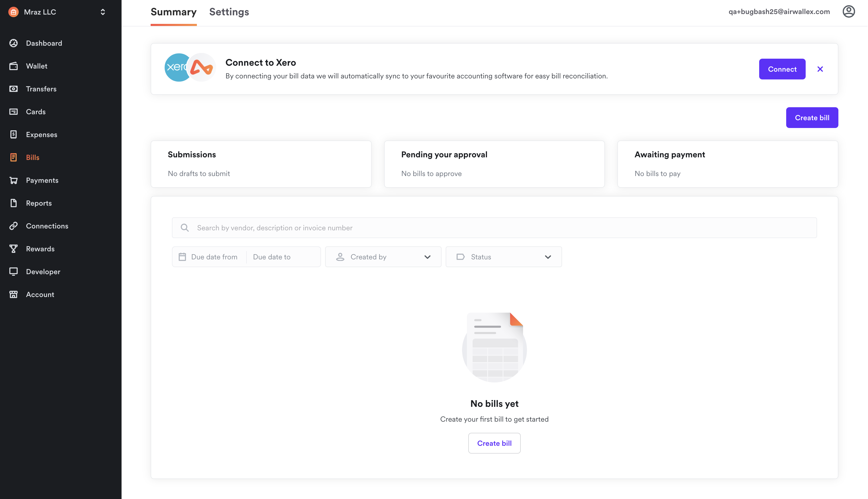Click the Due date from field
This screenshot has width=868, height=499.
coord(214,257)
